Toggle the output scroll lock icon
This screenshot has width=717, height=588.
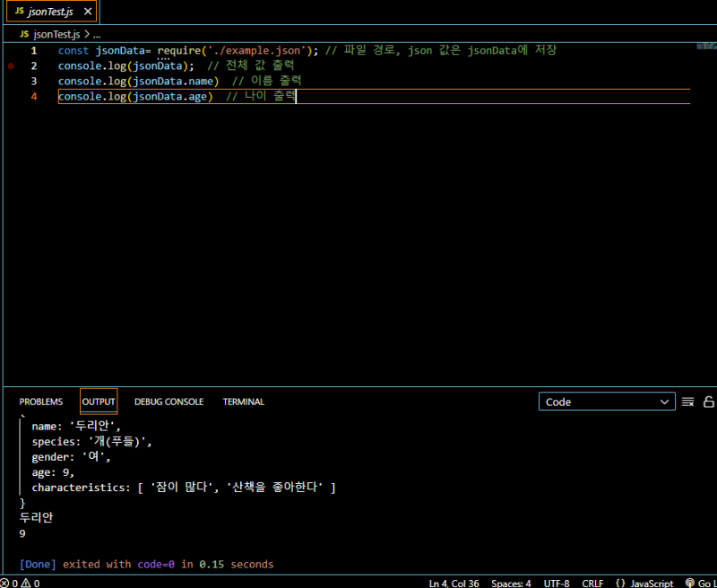[709, 402]
